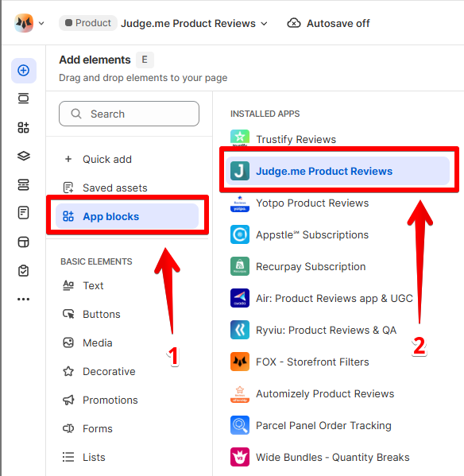Open the three-dots more menu in sidebar
The width and height of the screenshot is (464, 476).
[x=24, y=300]
